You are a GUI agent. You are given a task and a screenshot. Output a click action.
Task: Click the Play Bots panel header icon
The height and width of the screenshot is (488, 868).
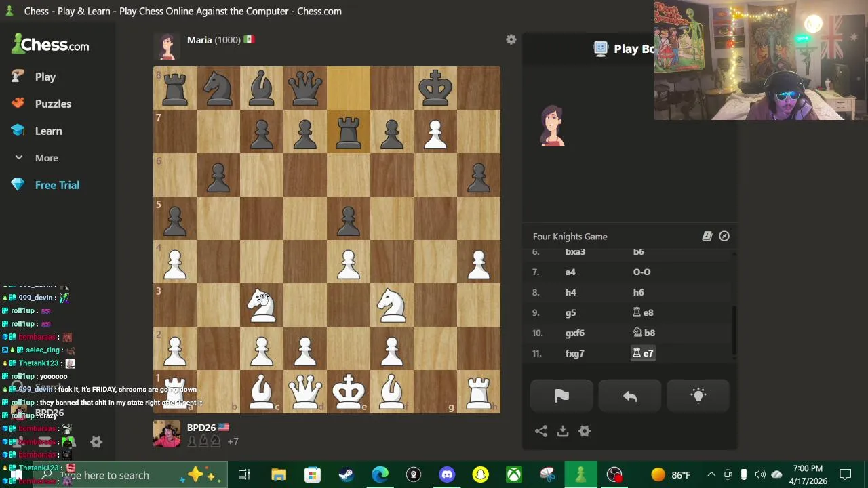click(600, 48)
